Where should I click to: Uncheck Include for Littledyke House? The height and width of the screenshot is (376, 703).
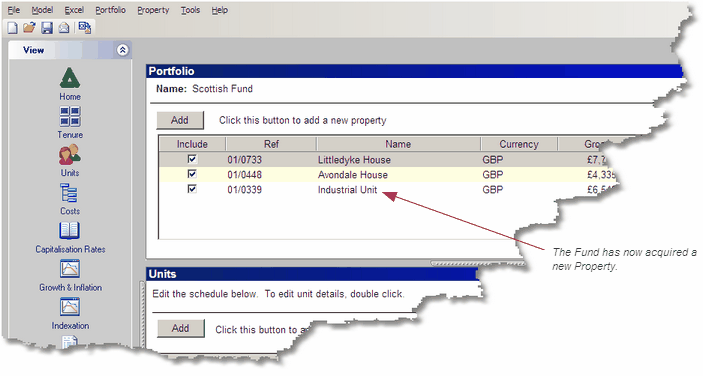192,159
